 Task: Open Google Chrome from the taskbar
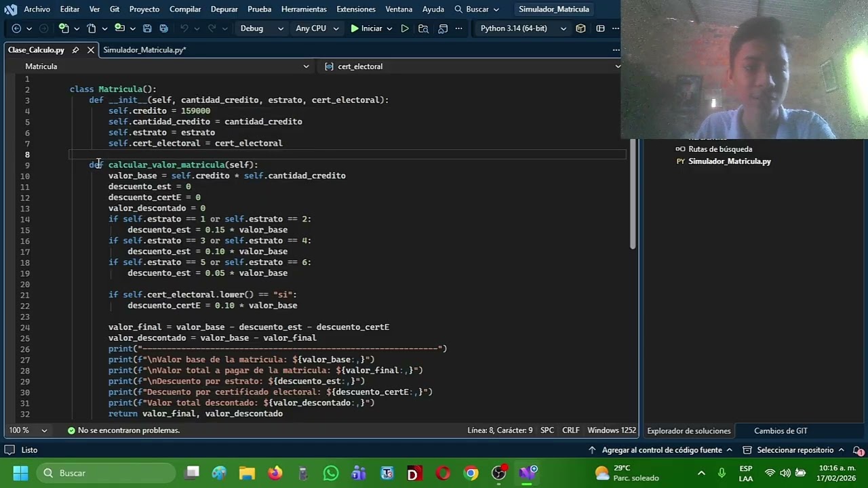tap(471, 473)
